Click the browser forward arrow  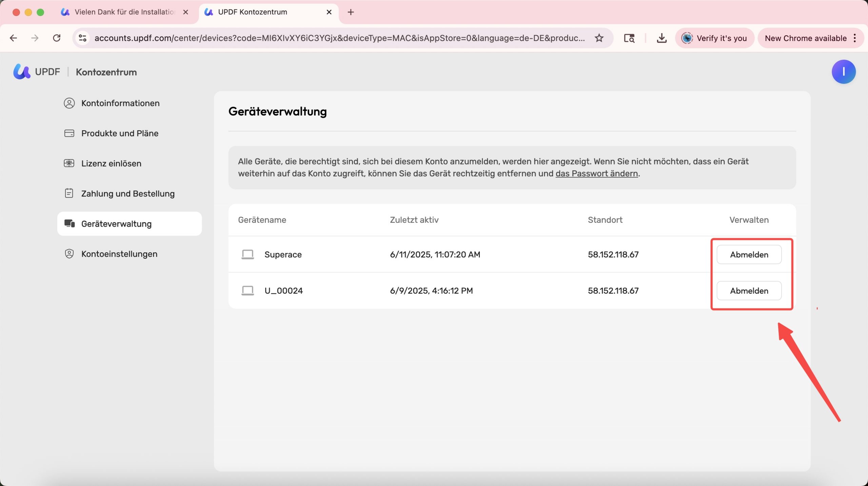coord(35,38)
